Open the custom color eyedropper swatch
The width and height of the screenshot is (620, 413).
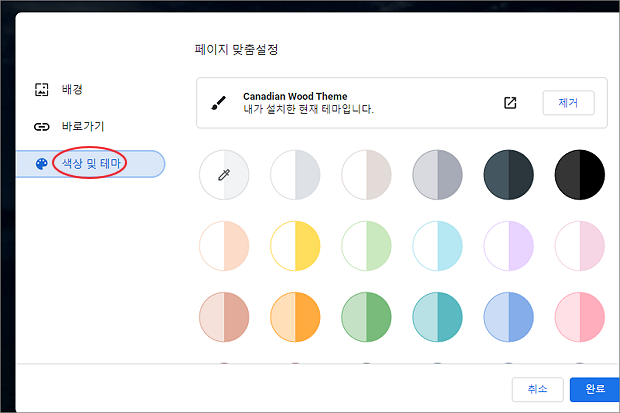tap(224, 174)
